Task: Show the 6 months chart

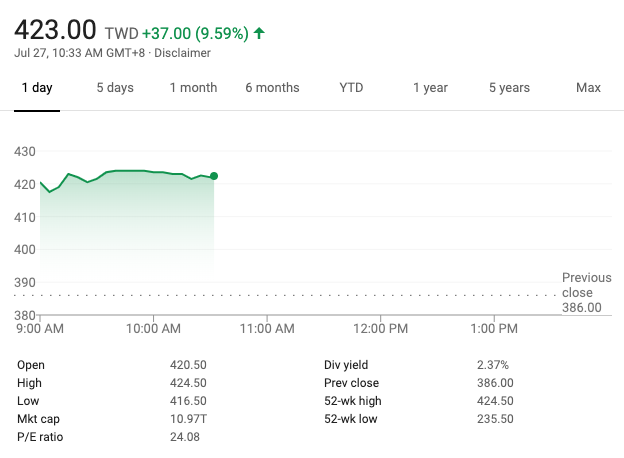Action: coord(272,88)
